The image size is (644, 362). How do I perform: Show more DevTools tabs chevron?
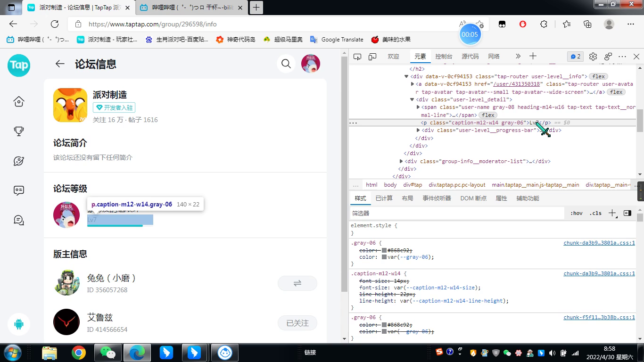[x=518, y=56]
